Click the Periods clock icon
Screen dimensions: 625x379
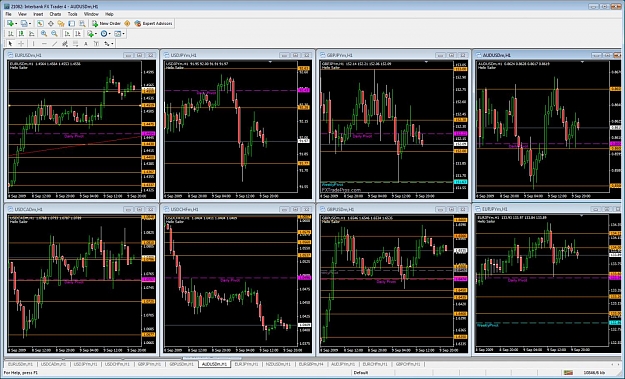point(104,33)
